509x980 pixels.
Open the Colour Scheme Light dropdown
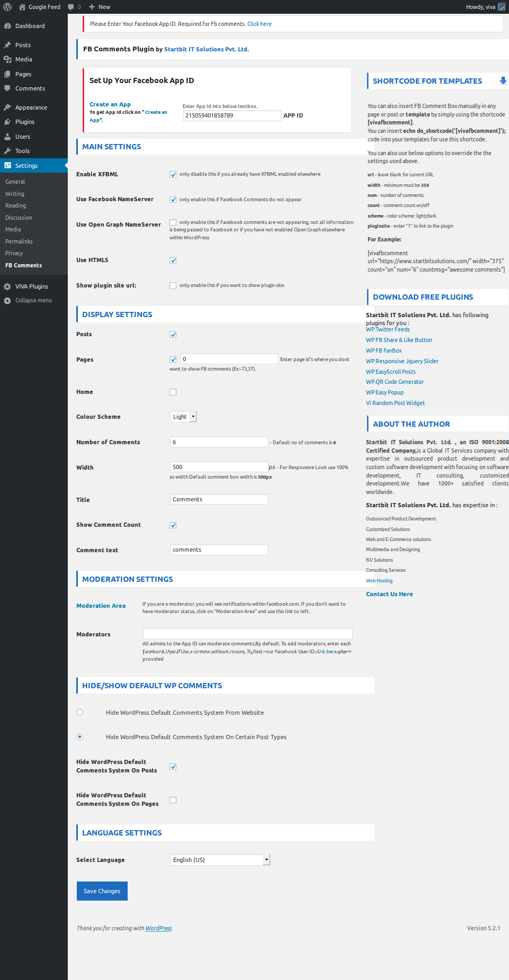183,417
